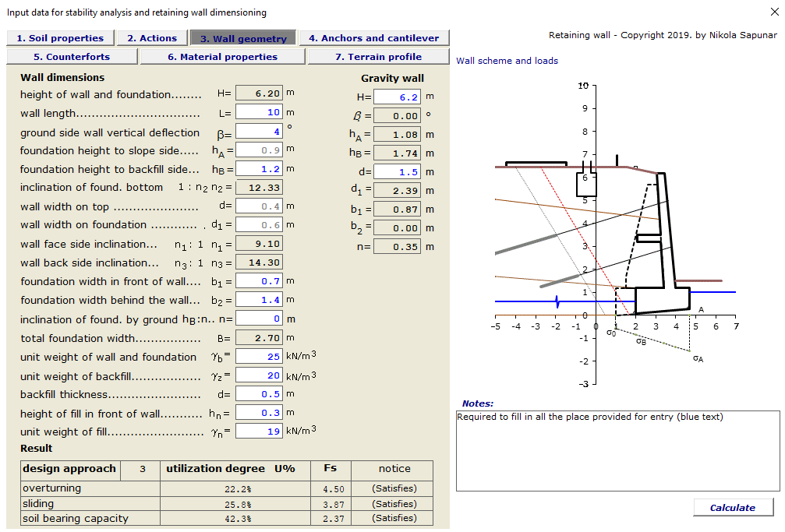Click the unit weight of backfill field
Image resolution: width=785 pixels, height=532 pixels.
[259, 375]
